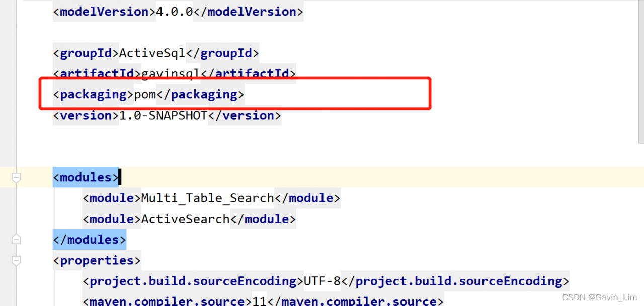Viewport: 644px width, 306px height.
Task: Click the maven.compiler.source value 11
Action: click(x=259, y=301)
